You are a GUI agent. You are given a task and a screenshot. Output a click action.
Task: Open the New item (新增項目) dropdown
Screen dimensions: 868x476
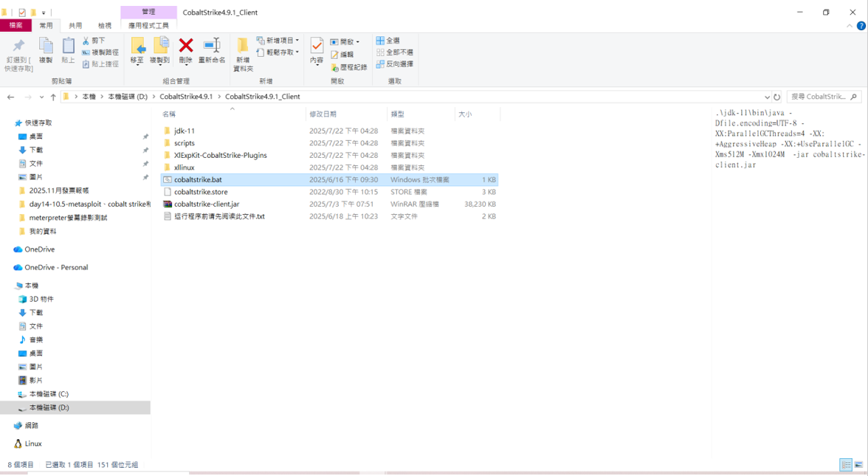click(278, 41)
